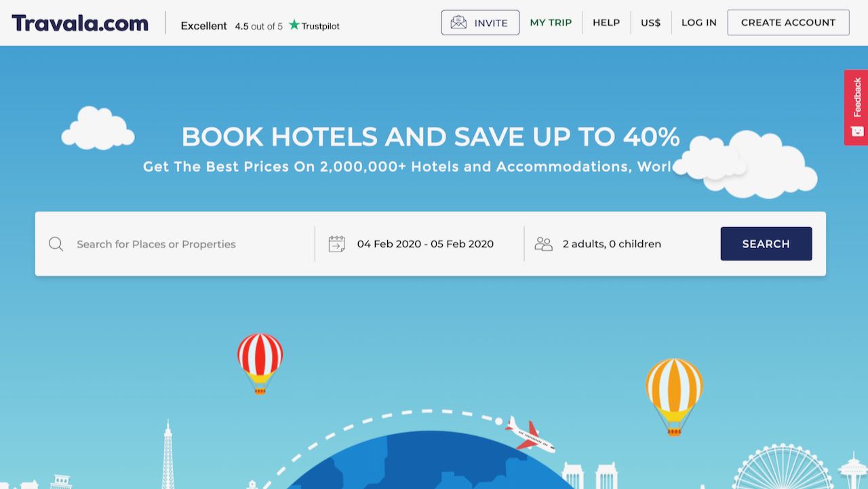Open the US$ currency selector
The width and height of the screenshot is (868, 489).
[650, 22]
